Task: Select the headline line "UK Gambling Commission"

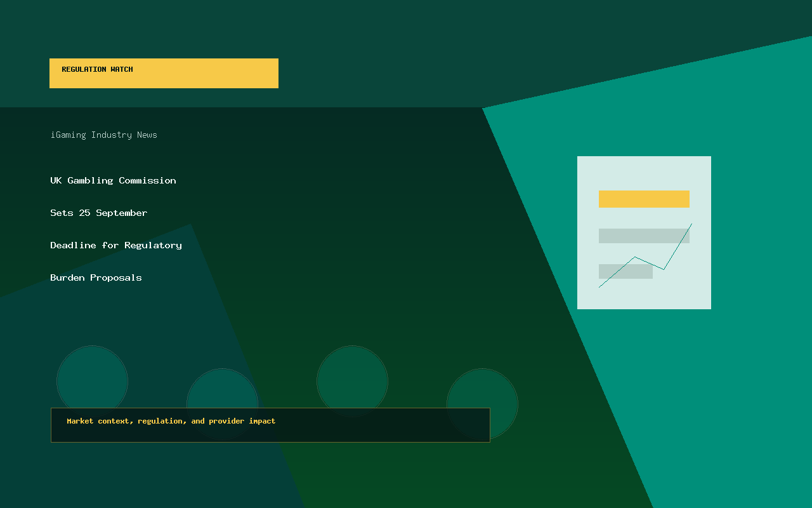Action: click(x=114, y=180)
